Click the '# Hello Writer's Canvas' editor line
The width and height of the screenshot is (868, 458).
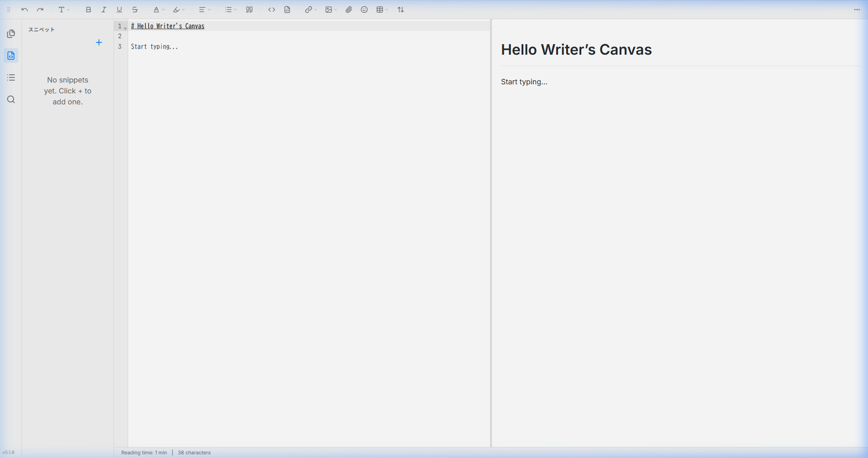[168, 26]
